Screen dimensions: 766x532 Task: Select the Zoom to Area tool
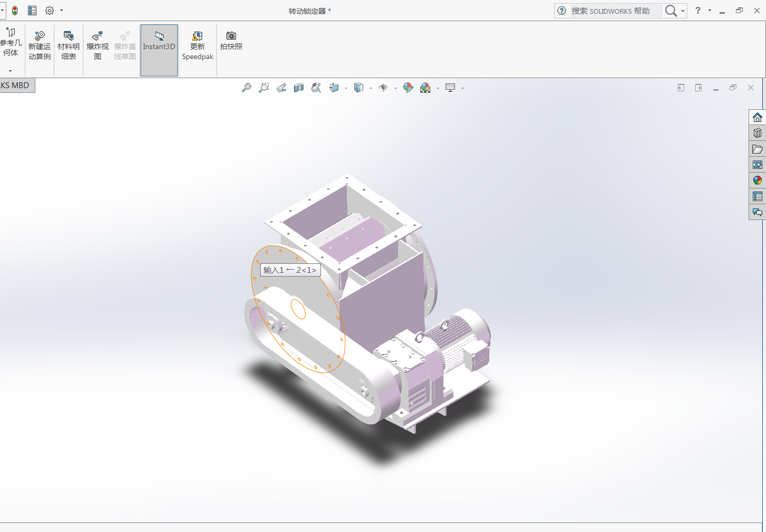(264, 88)
